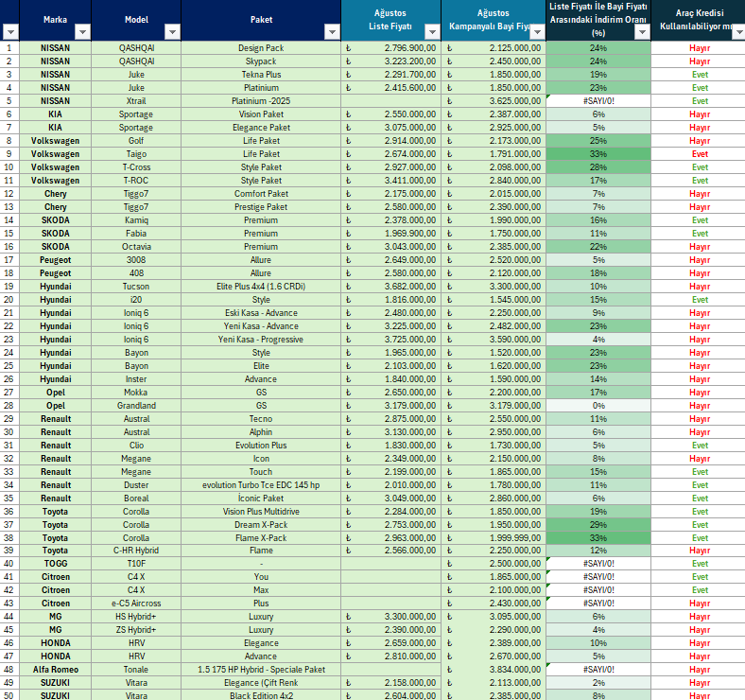Select the Comfort Paket cell
745x700 pixels.
pyautogui.click(x=261, y=194)
